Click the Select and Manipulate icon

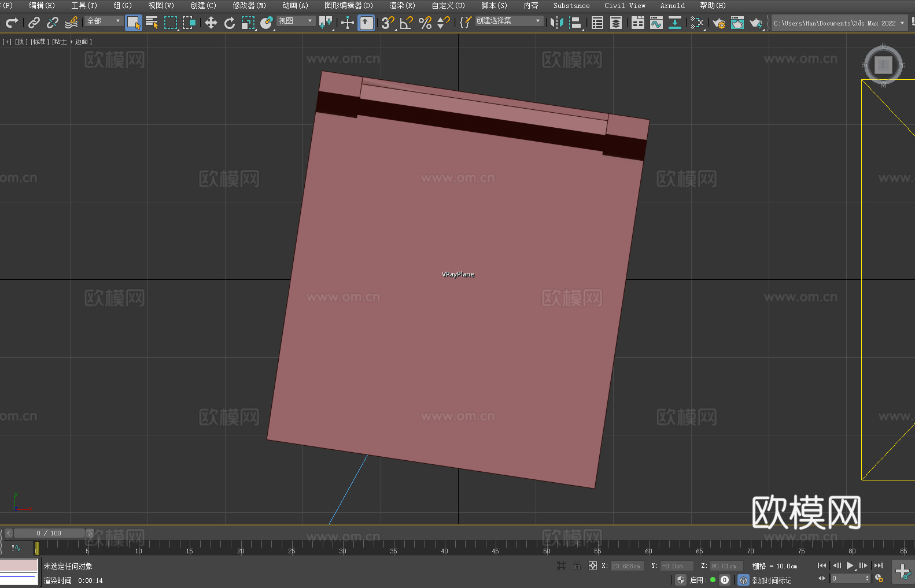348,23
